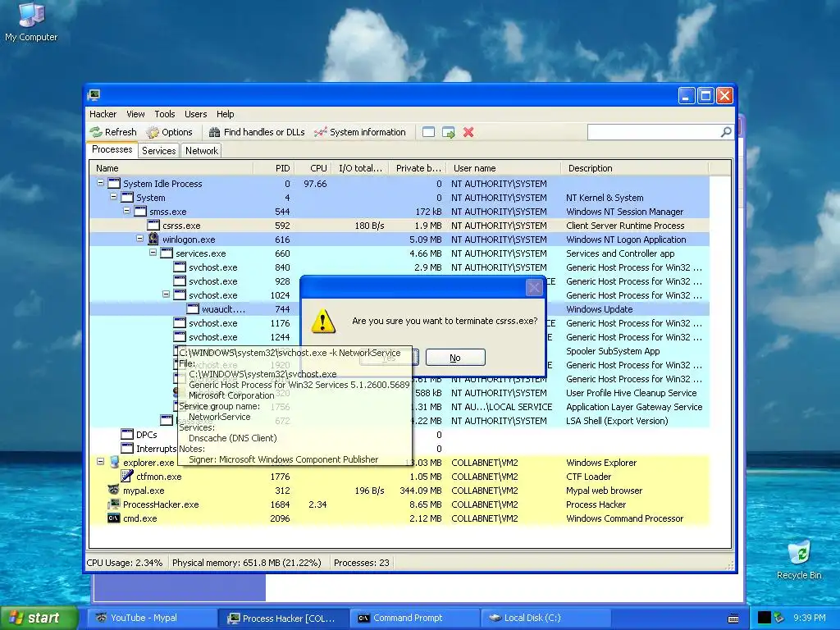840x630 pixels.
Task: Click the red X terminate icon
Action: click(468, 132)
